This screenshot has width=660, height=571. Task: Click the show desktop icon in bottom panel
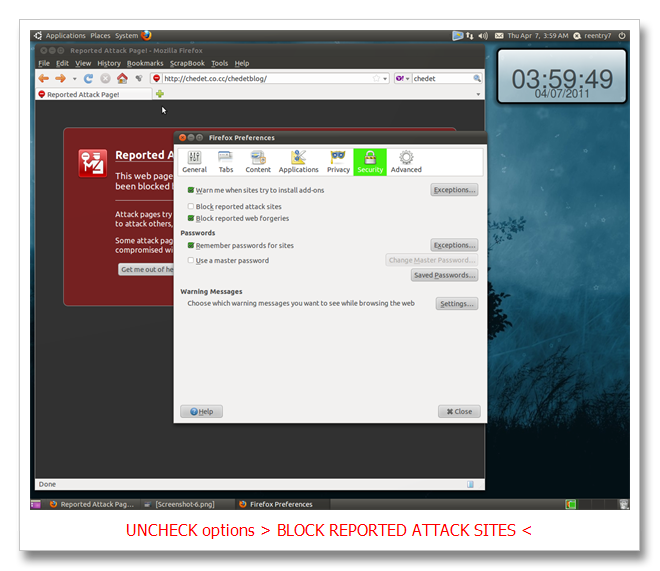coord(36,504)
